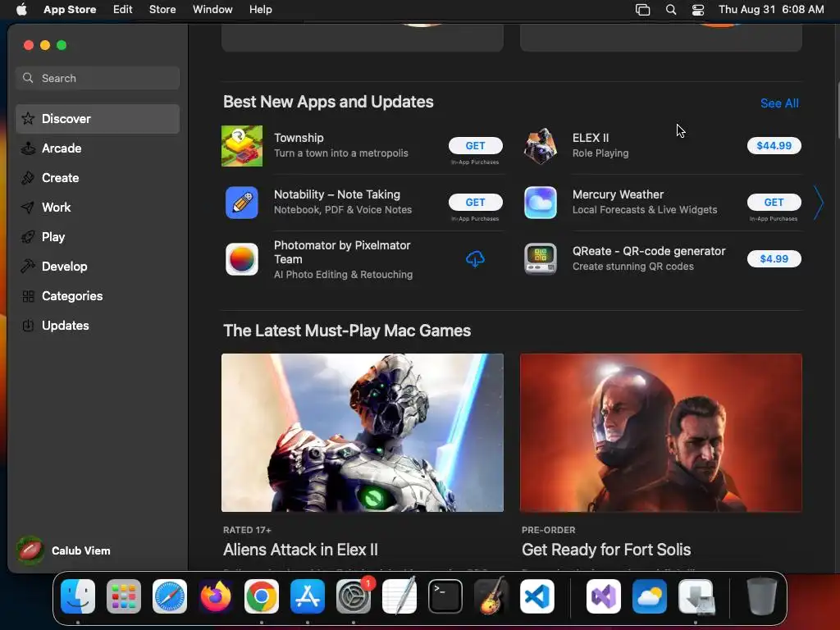Viewport: 840px width, 630px height.
Task: Open the Help menu
Action: pos(260,10)
